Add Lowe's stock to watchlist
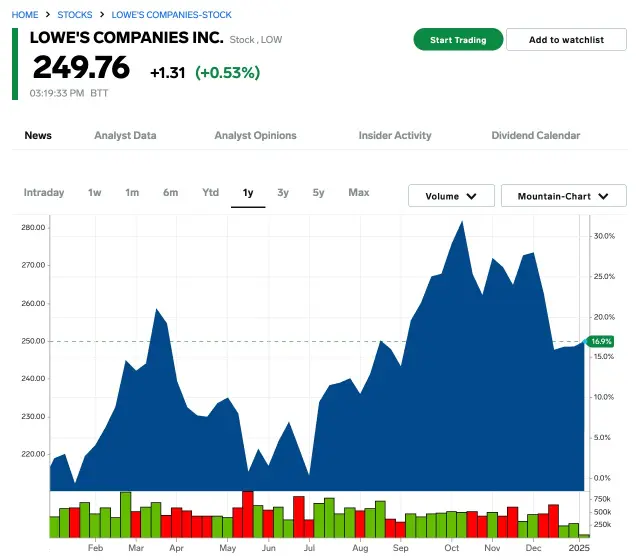Image resolution: width=640 pixels, height=560 pixels. point(566,40)
